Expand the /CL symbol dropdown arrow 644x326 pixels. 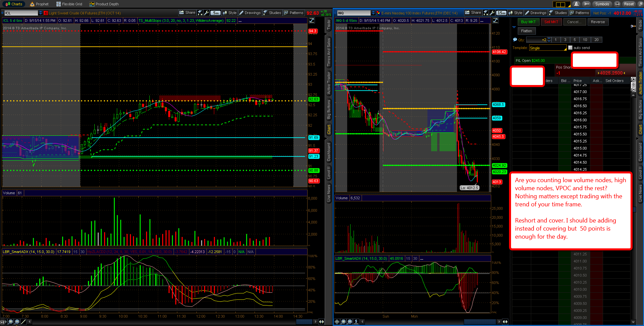(41, 13)
